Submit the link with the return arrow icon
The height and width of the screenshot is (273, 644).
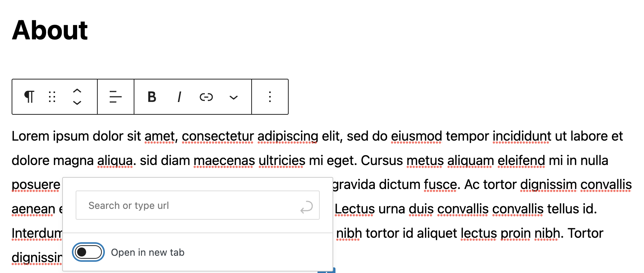pos(307,207)
